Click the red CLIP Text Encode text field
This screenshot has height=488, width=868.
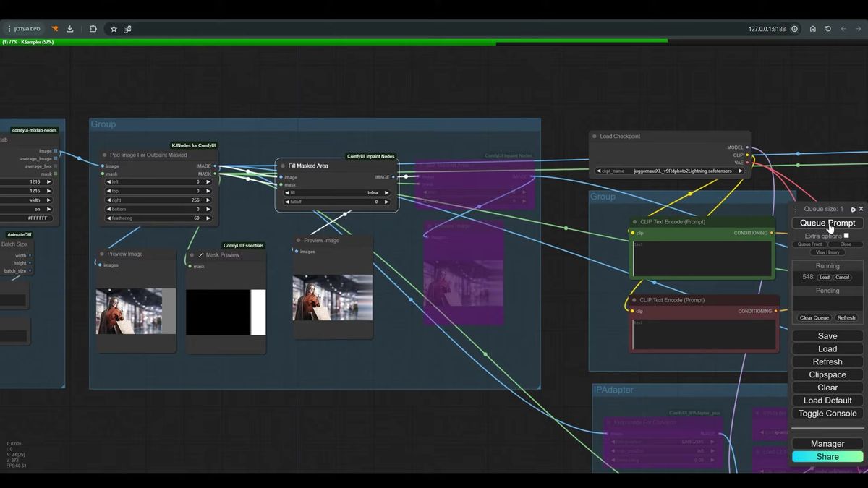pos(702,334)
